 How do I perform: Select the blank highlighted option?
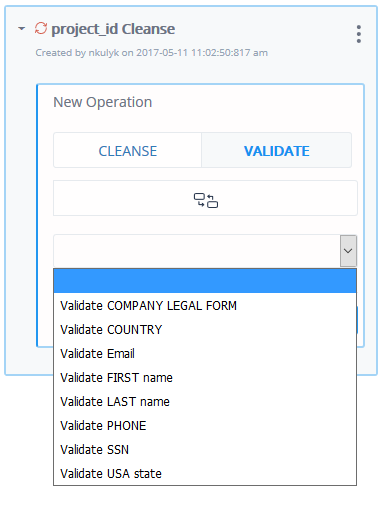[x=205, y=281]
